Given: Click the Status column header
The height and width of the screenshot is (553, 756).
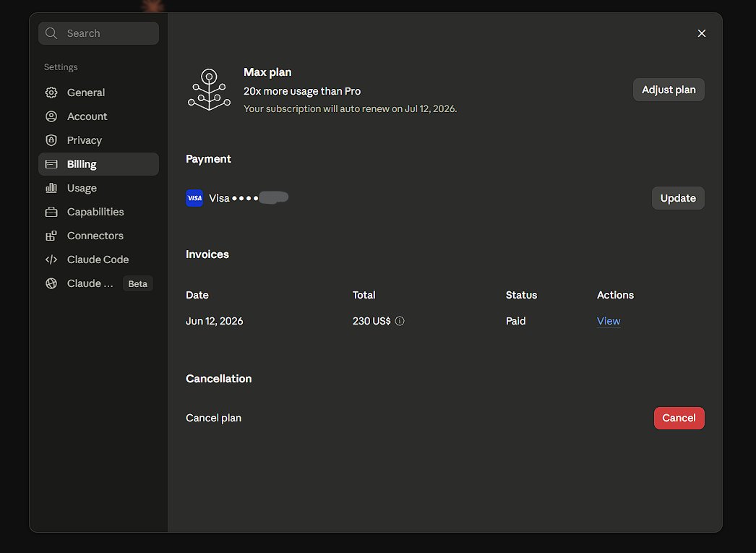Looking at the screenshot, I should click(521, 295).
